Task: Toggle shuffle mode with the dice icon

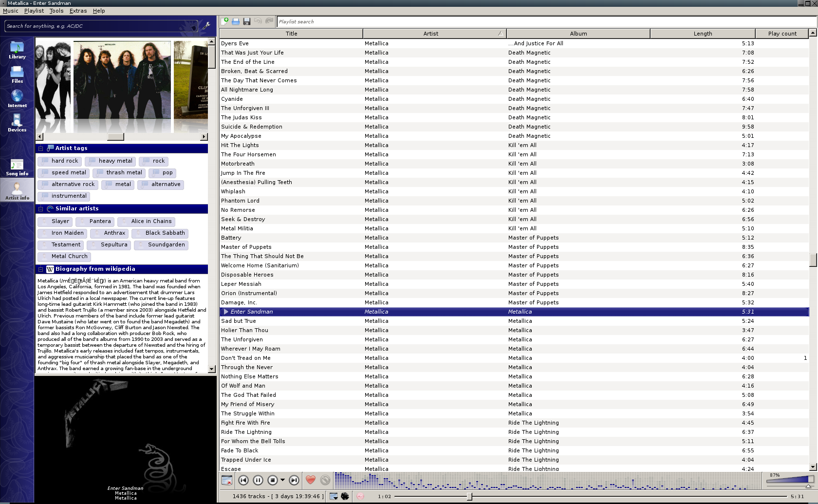Action: click(345, 496)
